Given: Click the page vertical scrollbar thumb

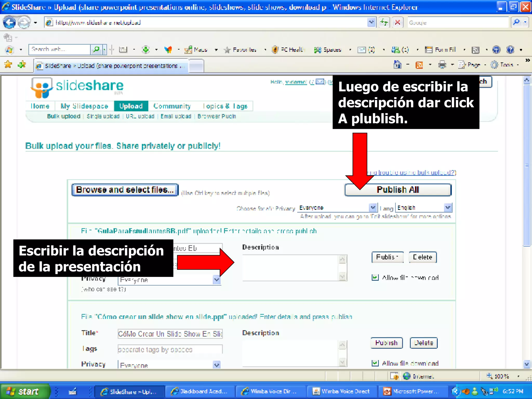Looking at the screenshot, I should click(527, 165).
